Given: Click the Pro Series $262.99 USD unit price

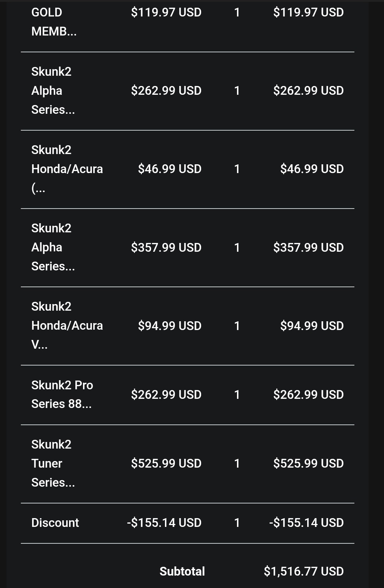Looking at the screenshot, I should [166, 394].
